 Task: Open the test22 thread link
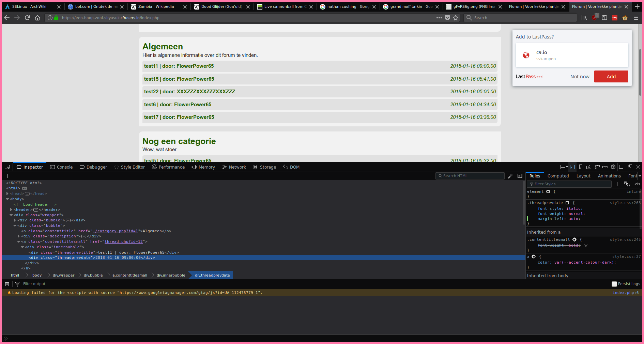[x=189, y=92]
